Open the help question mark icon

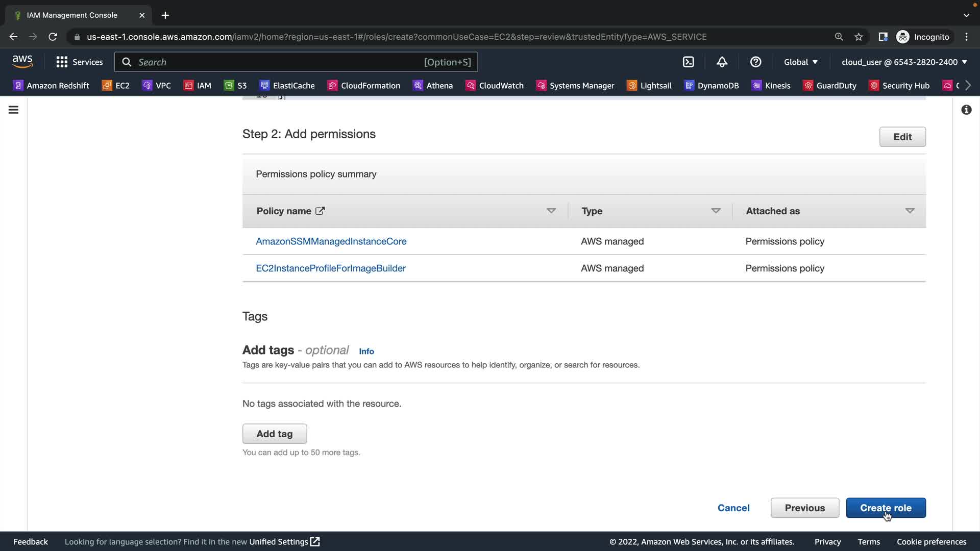click(755, 62)
